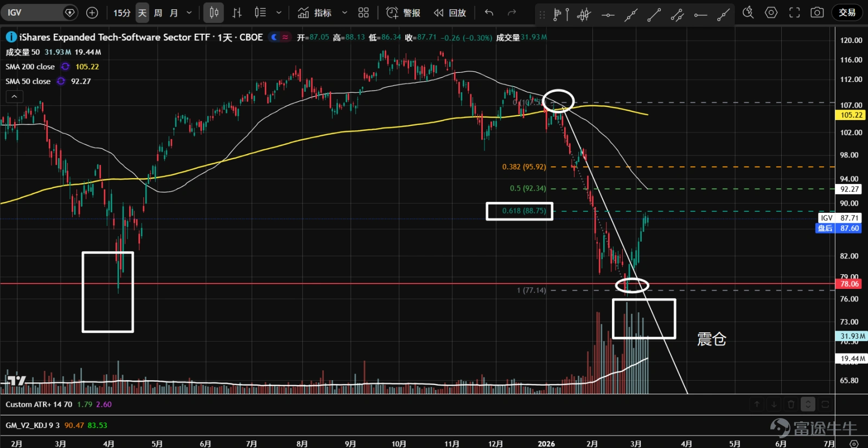The width and height of the screenshot is (868, 448).
Task: Open quick search lightning icon
Action: tap(748, 12)
